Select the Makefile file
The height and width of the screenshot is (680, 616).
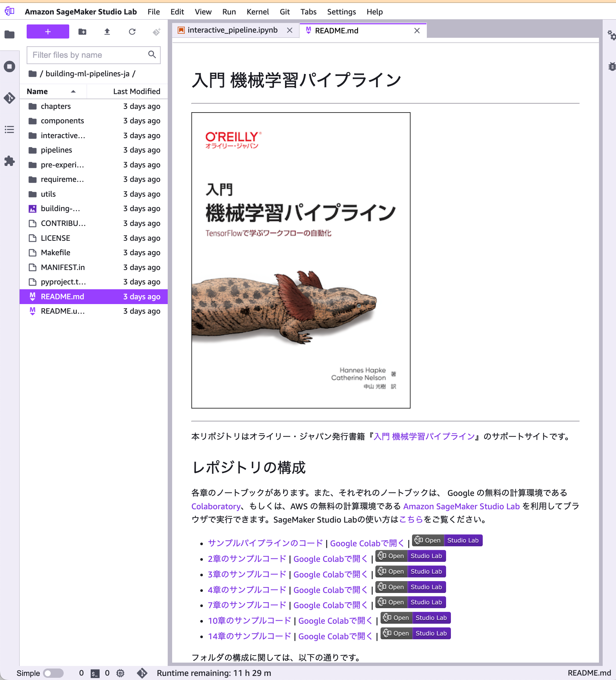point(94,253)
